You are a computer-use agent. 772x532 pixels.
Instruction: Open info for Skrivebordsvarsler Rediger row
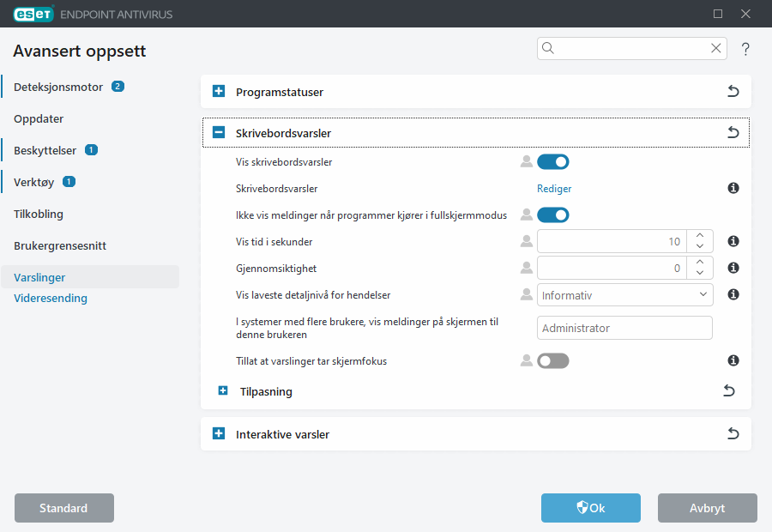733,188
